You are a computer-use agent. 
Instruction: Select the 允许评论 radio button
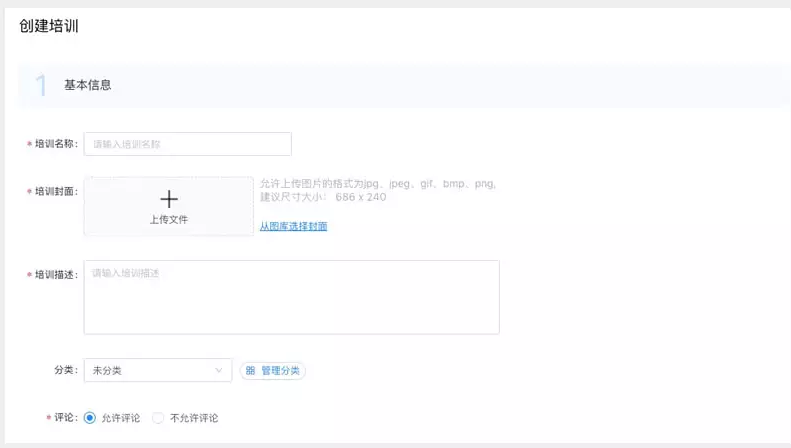(90, 418)
